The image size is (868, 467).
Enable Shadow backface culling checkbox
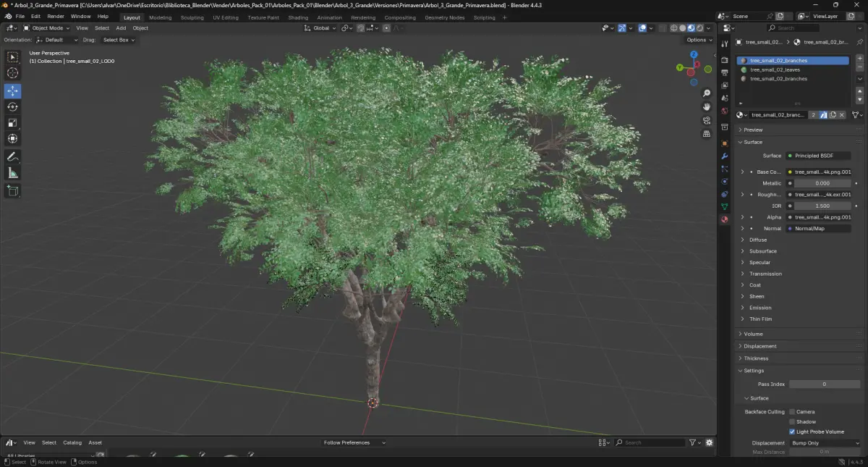click(792, 421)
